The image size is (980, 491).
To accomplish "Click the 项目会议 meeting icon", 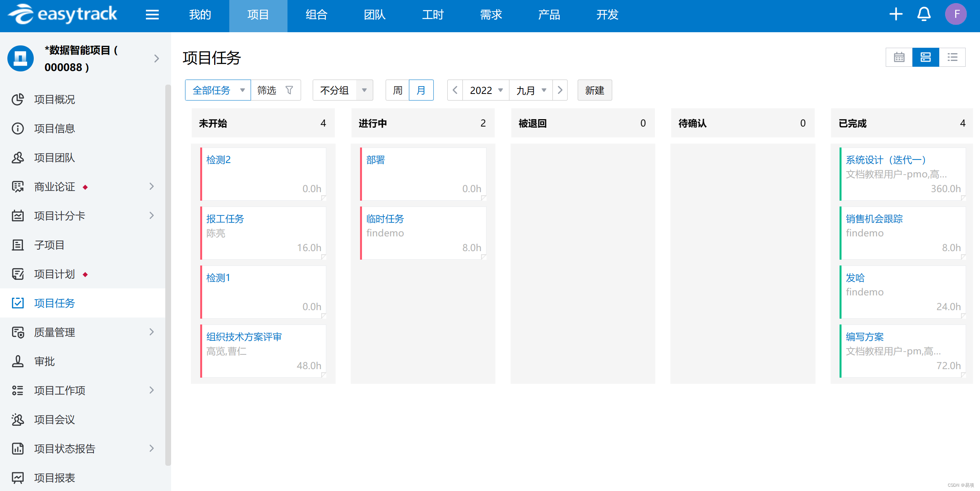I will 18,420.
